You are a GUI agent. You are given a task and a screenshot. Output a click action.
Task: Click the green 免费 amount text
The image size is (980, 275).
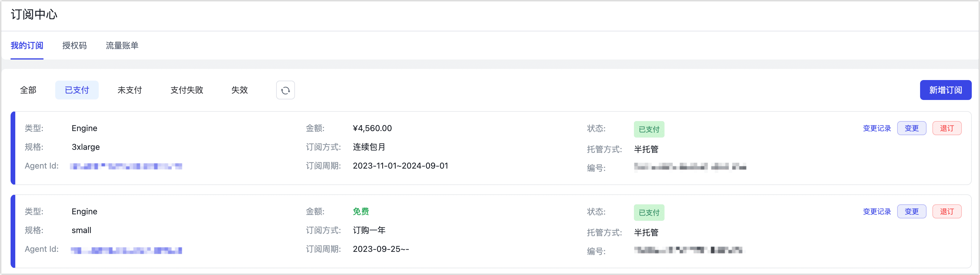(x=361, y=212)
